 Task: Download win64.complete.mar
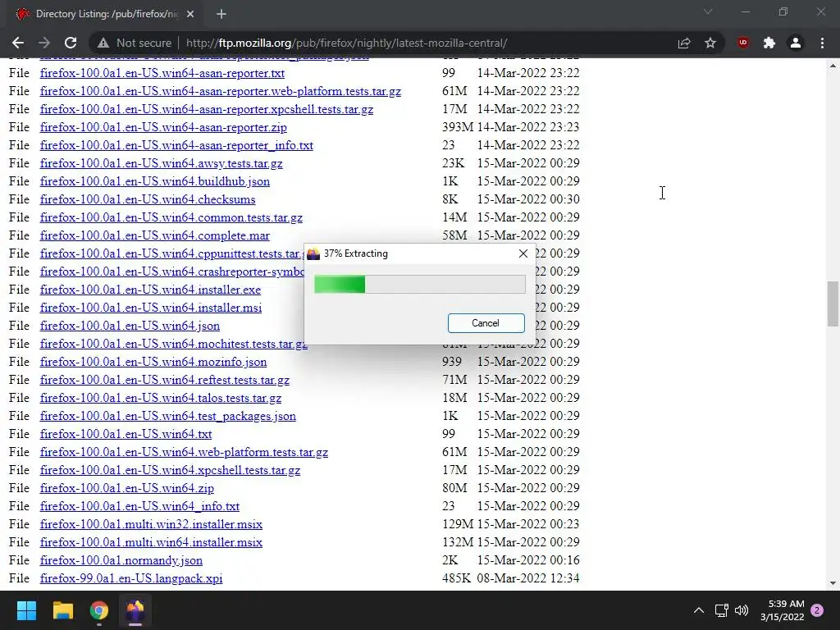[155, 235]
